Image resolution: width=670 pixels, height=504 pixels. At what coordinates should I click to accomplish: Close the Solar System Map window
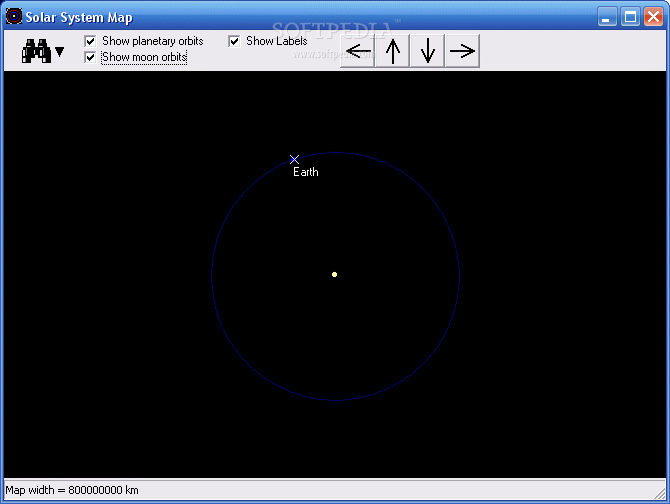point(653,17)
